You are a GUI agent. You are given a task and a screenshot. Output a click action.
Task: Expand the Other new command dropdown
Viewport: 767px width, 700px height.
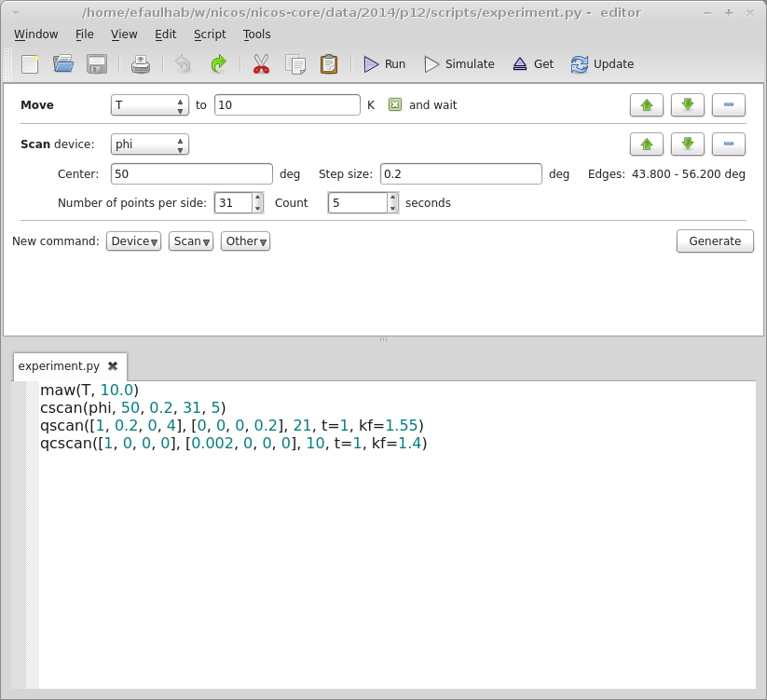[x=245, y=241]
